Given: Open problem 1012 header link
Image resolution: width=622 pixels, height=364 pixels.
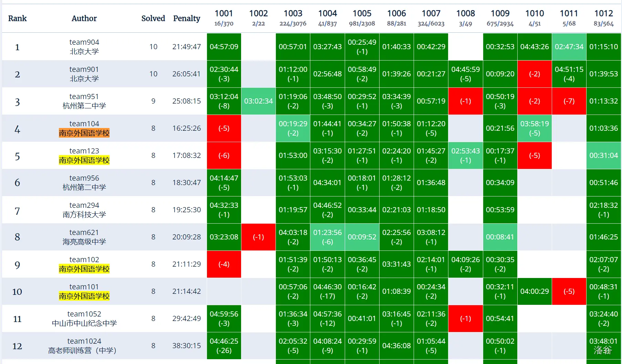Looking at the screenshot, I should pos(604,13).
